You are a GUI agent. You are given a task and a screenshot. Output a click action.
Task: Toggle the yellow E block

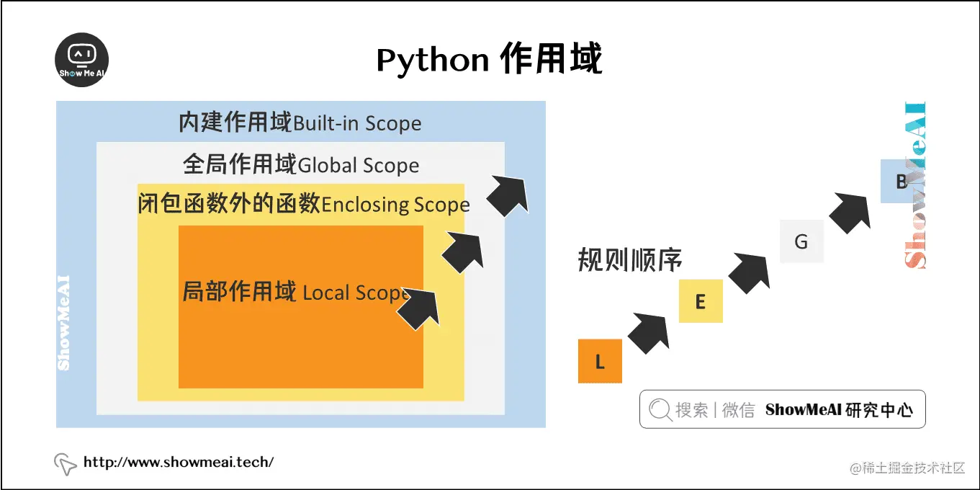(x=701, y=302)
